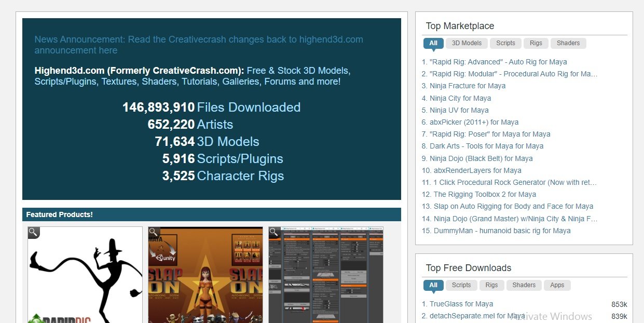Open the Slap On featured product image
Screen dimensions: 644x323
pos(205,275)
